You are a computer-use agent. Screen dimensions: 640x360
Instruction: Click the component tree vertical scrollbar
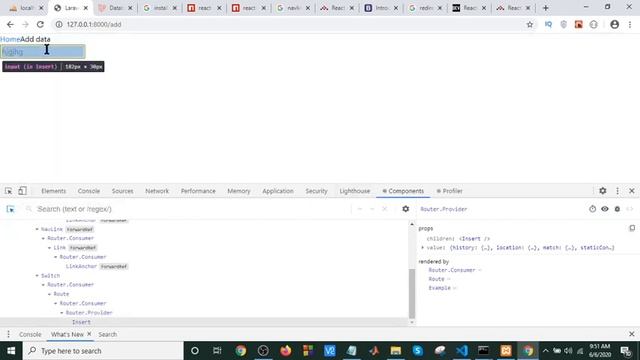coord(412,293)
